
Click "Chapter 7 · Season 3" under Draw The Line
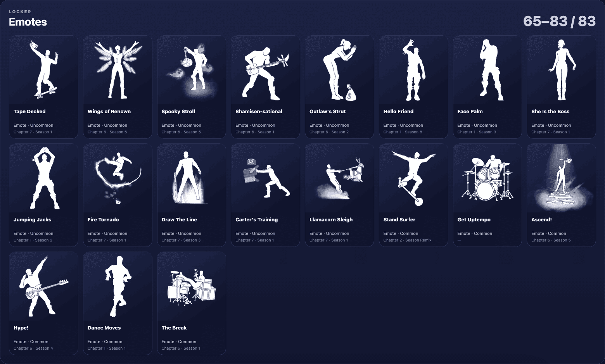click(181, 240)
